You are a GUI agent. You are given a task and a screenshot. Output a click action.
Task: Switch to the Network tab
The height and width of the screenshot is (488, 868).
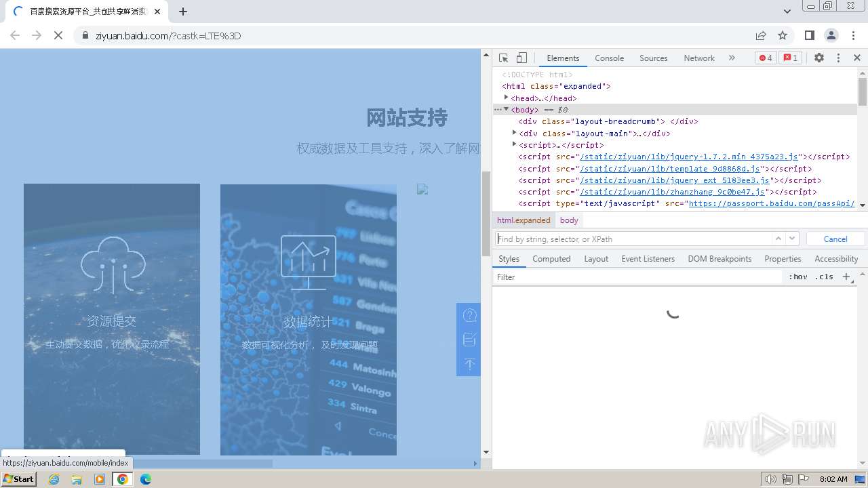(699, 58)
